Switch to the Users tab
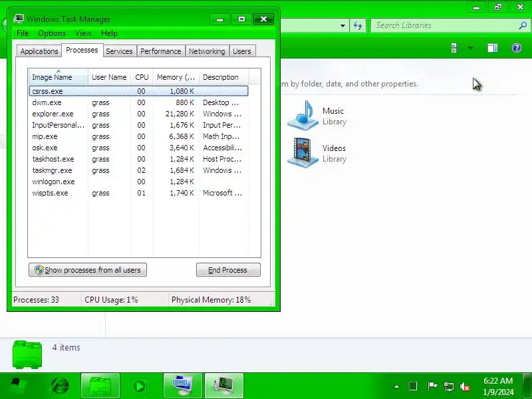This screenshot has width=532, height=399. (x=242, y=51)
